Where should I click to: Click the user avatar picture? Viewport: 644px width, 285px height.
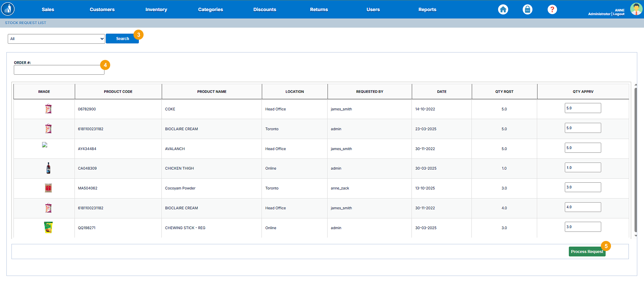[636, 9]
